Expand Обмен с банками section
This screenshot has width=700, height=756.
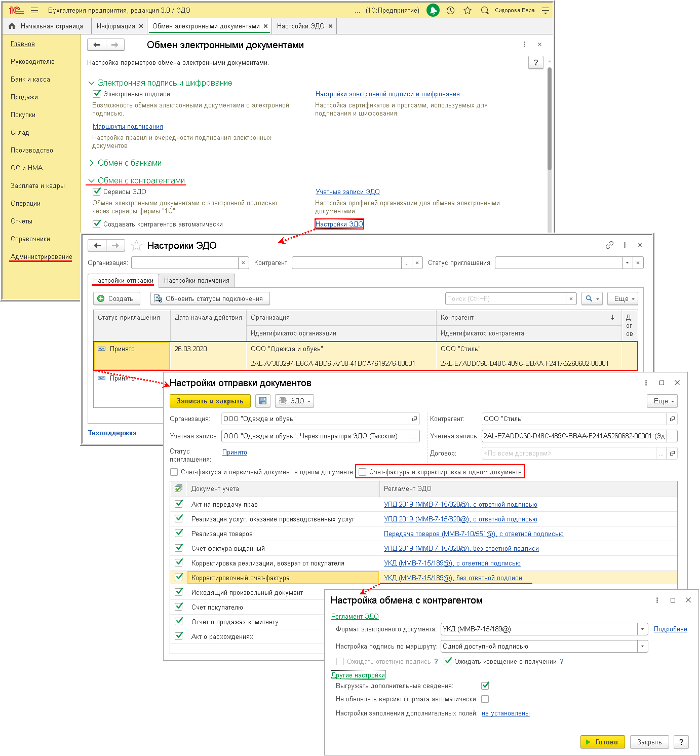point(92,163)
